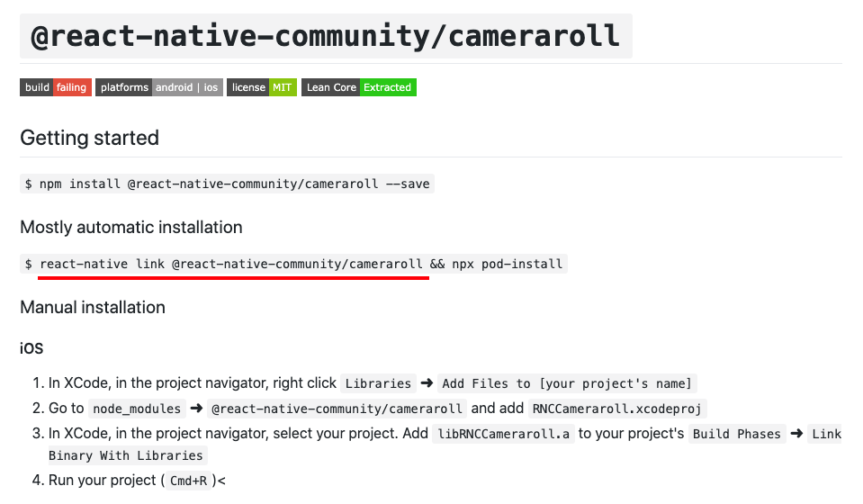The image size is (863, 504).
Task: Click @react-native-community/cameraroll code in step 2
Action: pos(337,409)
